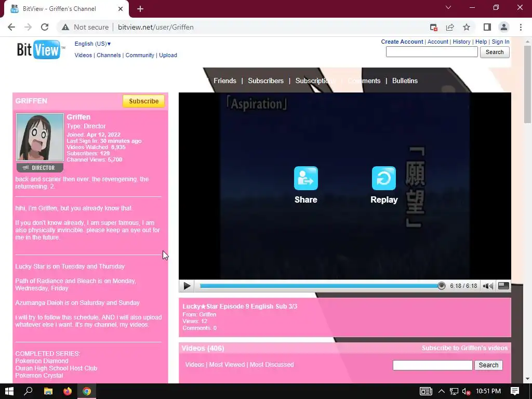Screen dimensions: 532x399
Task: Click the Replay icon in the video player
Action: [384, 178]
